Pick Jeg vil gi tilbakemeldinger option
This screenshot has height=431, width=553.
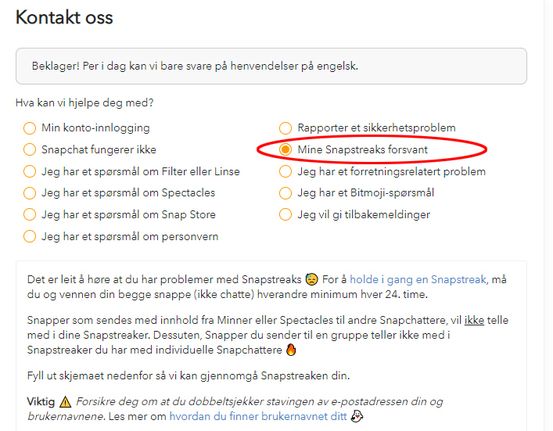click(x=285, y=214)
